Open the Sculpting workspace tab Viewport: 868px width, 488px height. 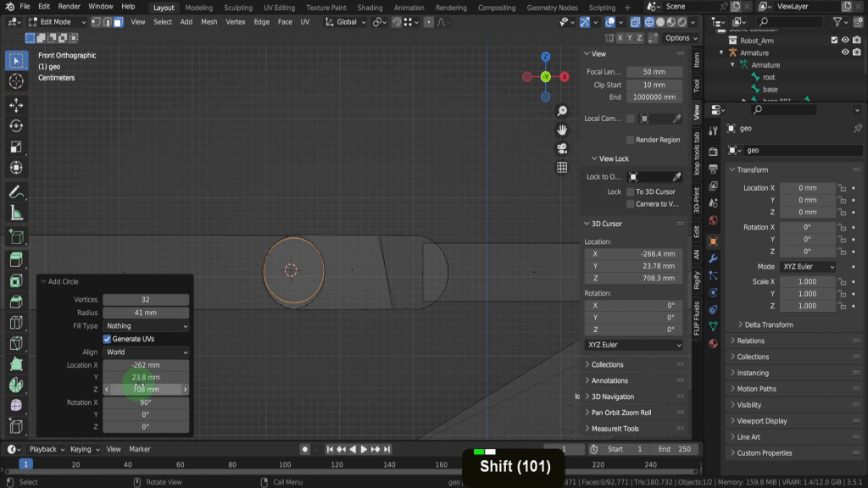pyautogui.click(x=237, y=8)
